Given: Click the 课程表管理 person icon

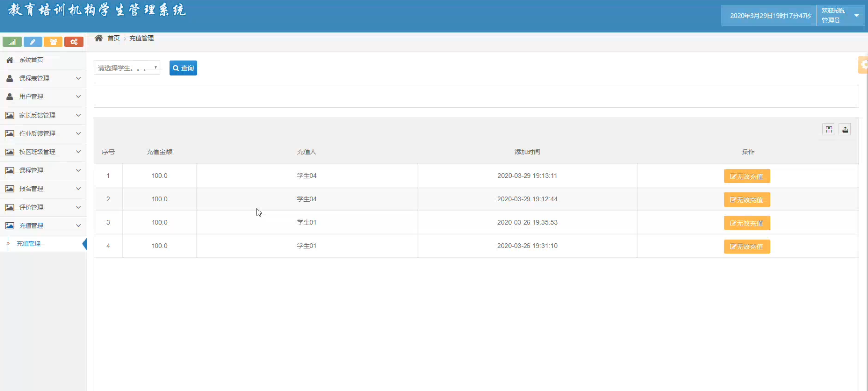Looking at the screenshot, I should [9, 78].
